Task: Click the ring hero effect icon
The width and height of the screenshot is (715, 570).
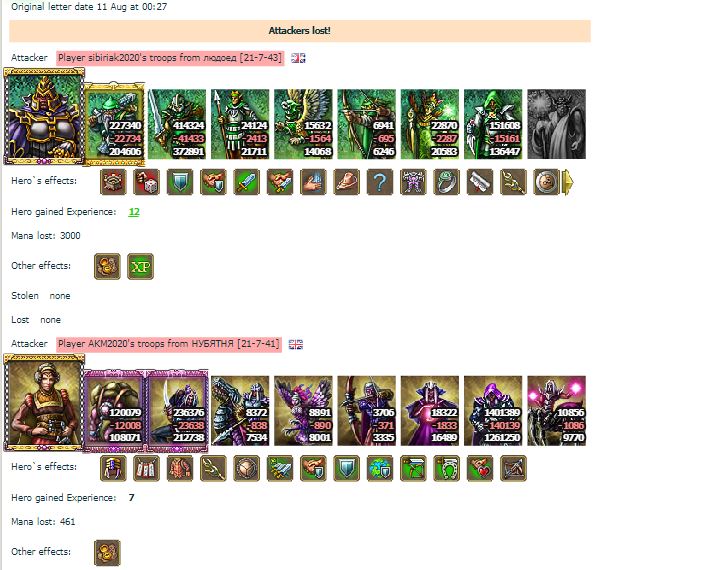Action: [x=446, y=182]
